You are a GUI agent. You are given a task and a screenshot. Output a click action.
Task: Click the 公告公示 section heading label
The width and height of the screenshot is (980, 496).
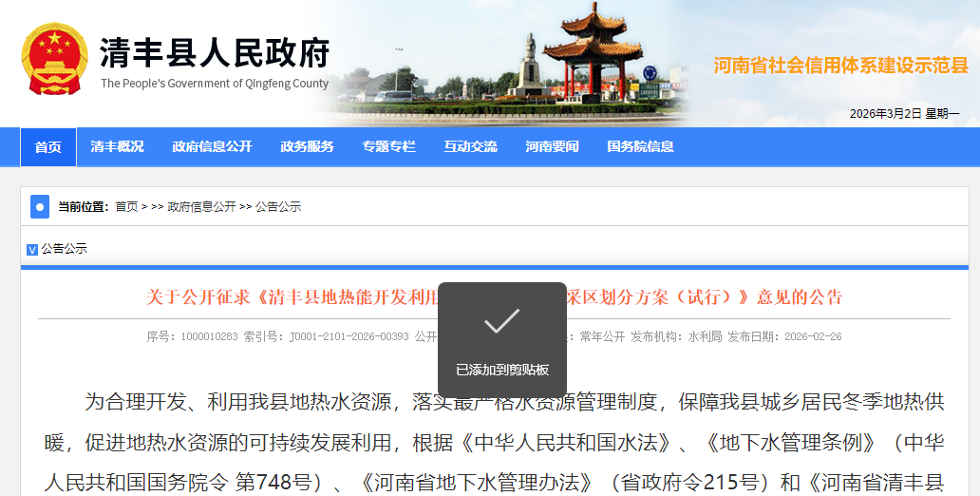[64, 249]
